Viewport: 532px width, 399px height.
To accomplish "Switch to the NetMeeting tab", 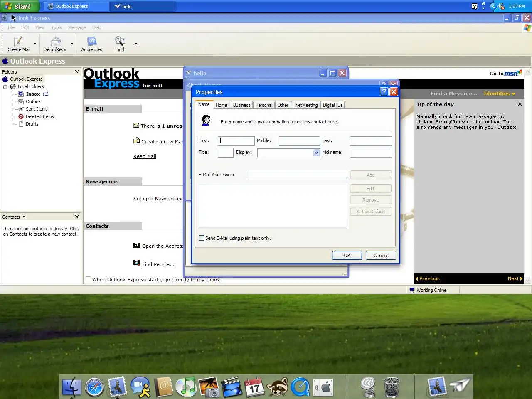I will coord(306,105).
